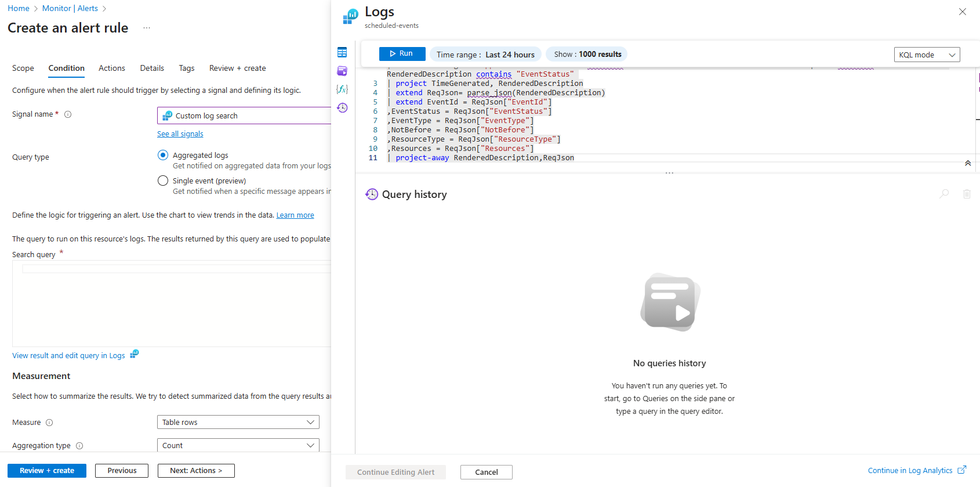Open the Functions fx sidebar icon
This screenshot has height=487, width=980.
pyautogui.click(x=342, y=89)
